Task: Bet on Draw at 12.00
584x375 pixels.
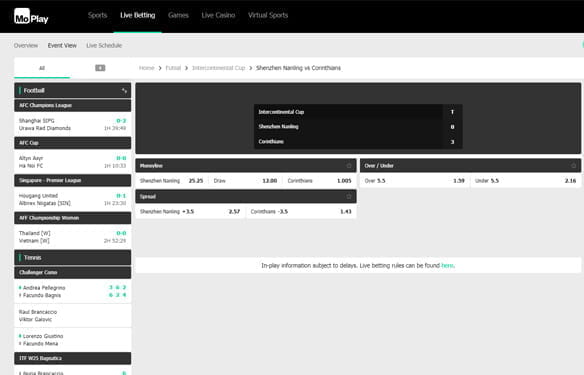Action: tap(245, 181)
